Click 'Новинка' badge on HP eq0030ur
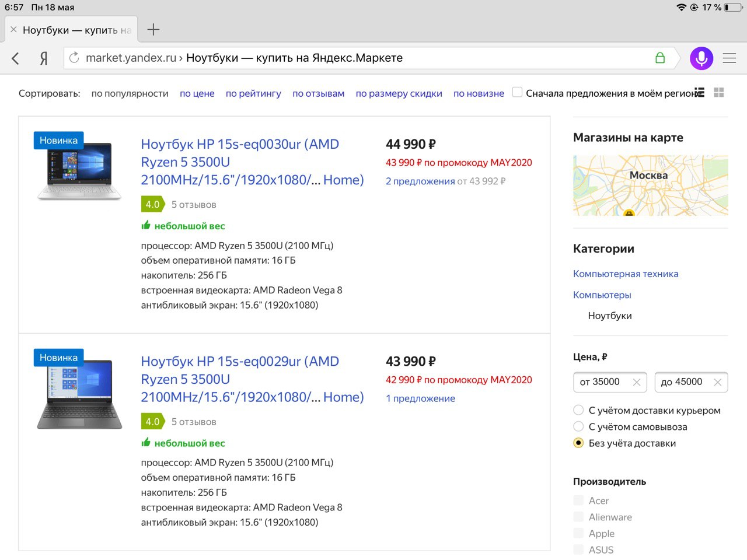This screenshot has width=747, height=560. [x=58, y=141]
